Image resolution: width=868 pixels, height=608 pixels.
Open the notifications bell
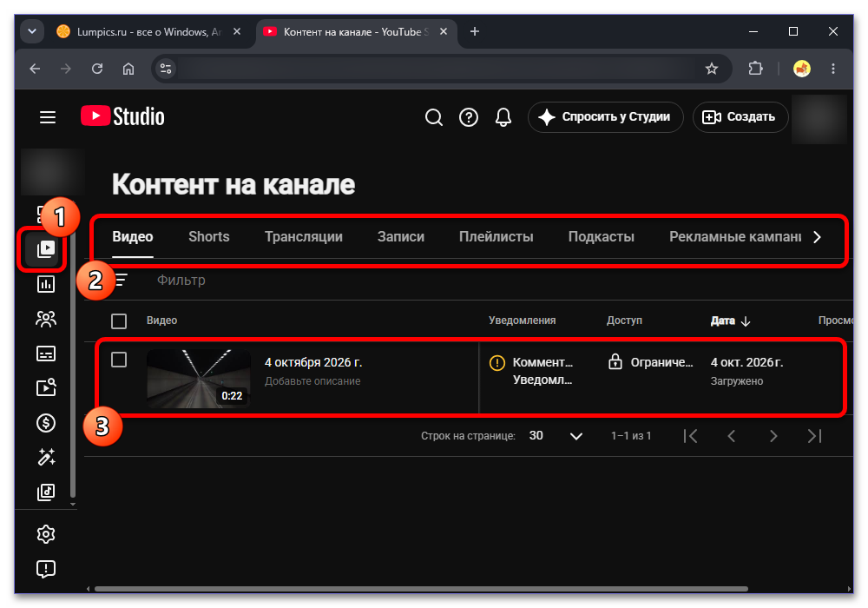[503, 117]
